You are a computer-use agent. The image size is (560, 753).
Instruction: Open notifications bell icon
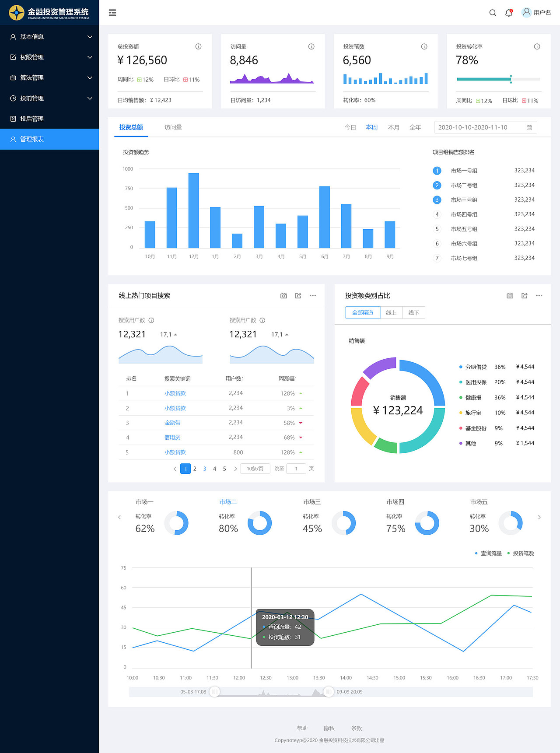(508, 13)
